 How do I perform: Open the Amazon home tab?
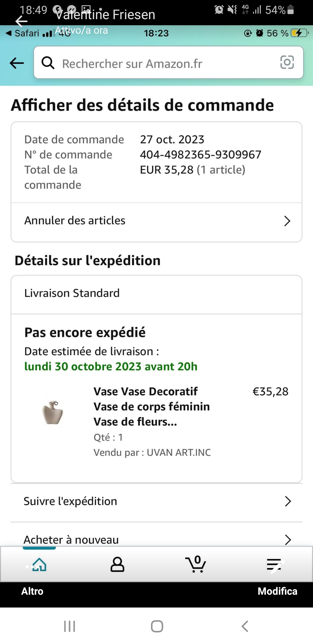coord(39,565)
